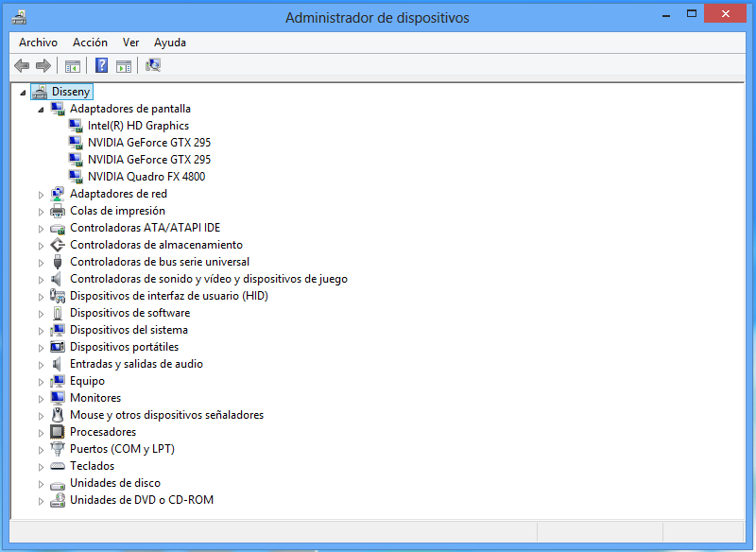Click the Forward arrow toolbar icon
Viewport: 756px width, 552px height.
(43, 65)
